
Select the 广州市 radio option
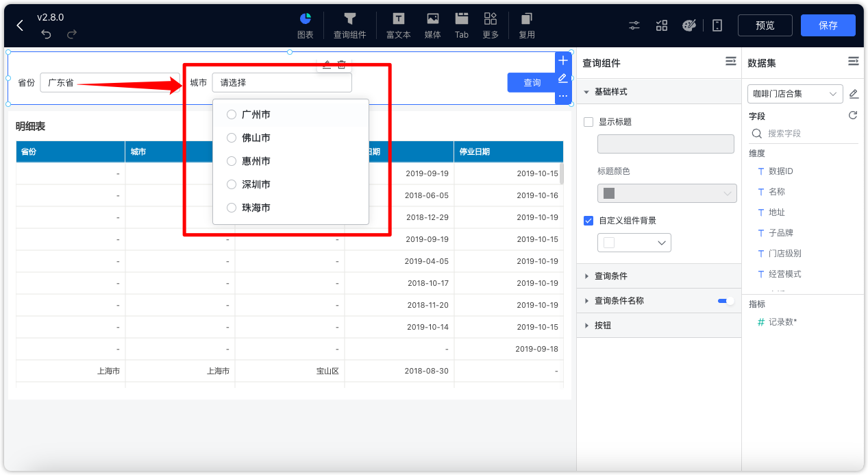tap(231, 114)
